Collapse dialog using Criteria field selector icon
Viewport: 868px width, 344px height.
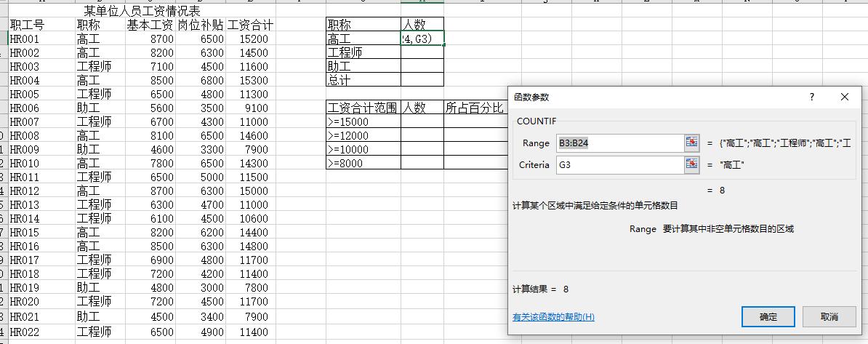tap(691, 164)
